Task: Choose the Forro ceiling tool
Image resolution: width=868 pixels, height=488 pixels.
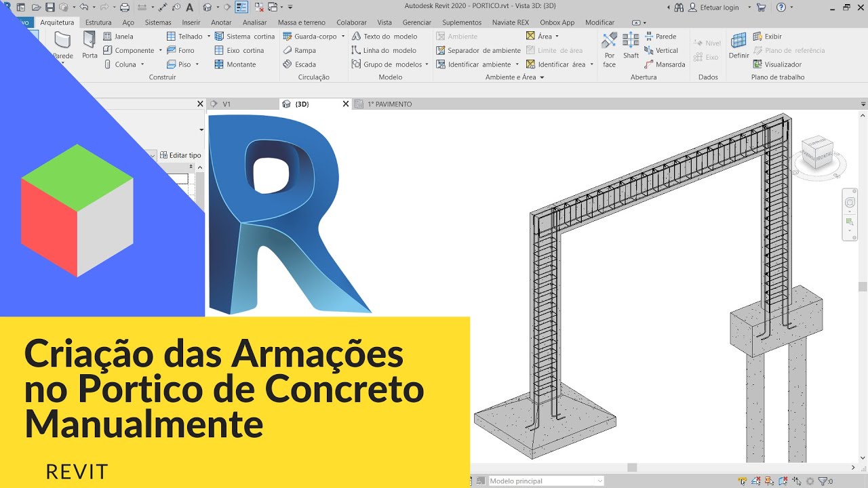Action: (180, 50)
